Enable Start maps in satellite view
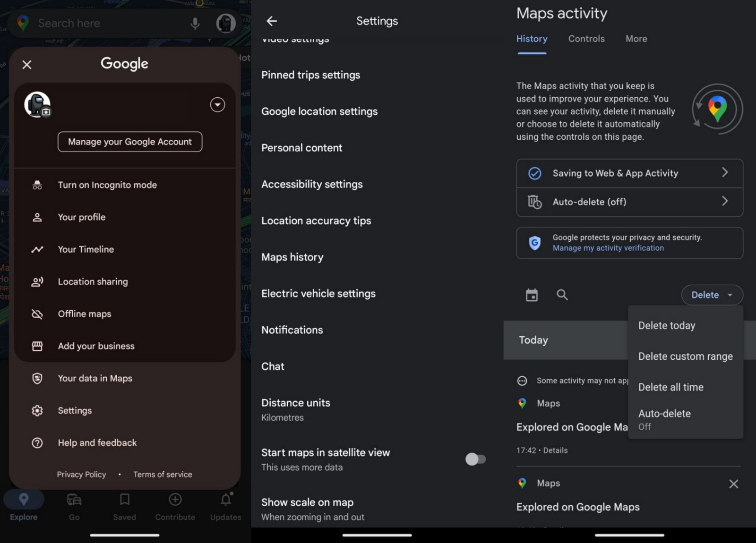756x543 pixels. click(x=476, y=458)
